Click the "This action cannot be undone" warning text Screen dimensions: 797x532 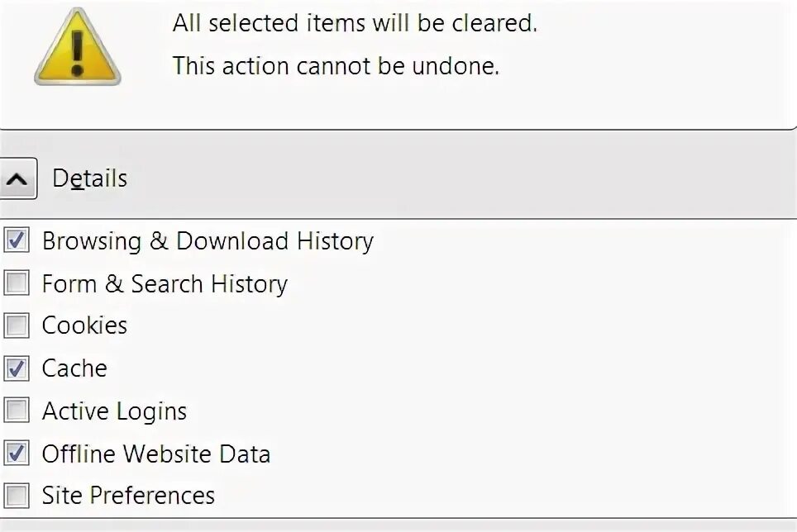[x=336, y=66]
